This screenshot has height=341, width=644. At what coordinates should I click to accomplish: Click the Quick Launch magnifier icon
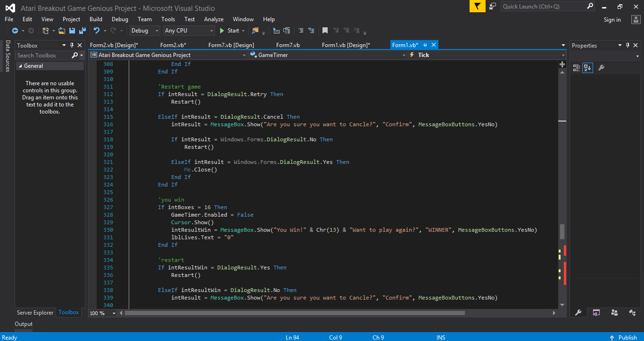coord(590,6)
